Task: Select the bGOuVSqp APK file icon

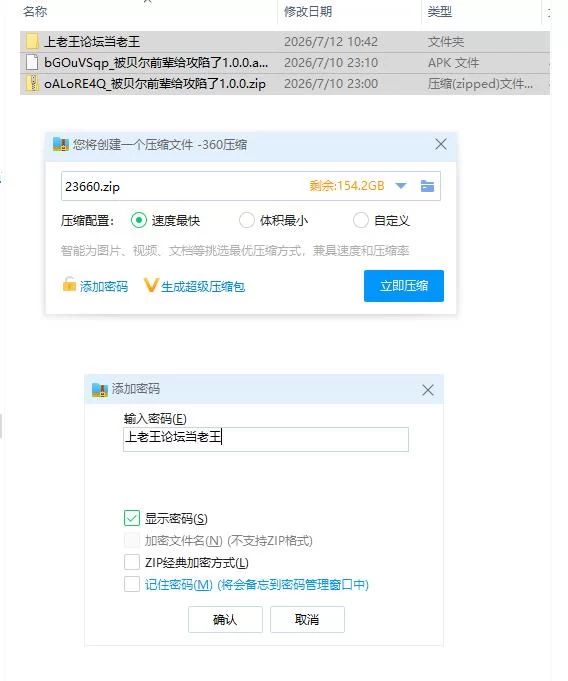Action: [32, 63]
